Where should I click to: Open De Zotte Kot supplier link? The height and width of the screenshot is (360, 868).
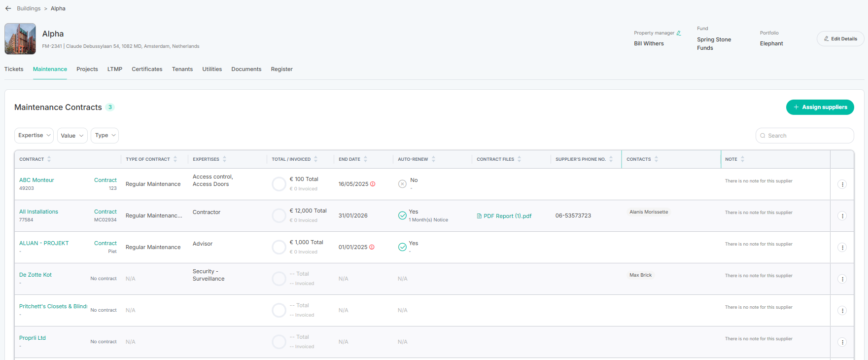(35, 275)
